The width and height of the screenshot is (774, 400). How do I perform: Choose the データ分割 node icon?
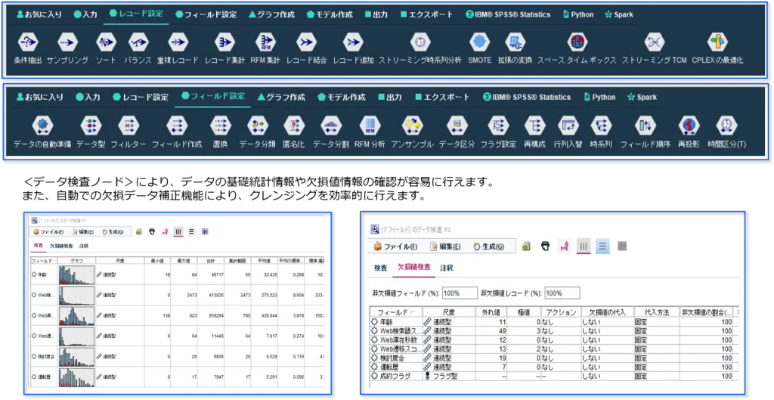click(x=331, y=126)
